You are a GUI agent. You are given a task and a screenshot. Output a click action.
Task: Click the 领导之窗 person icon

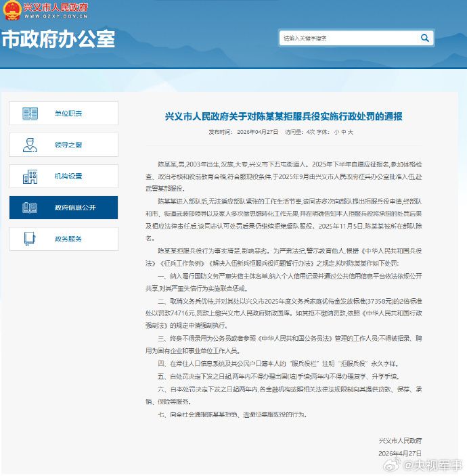coord(30,145)
